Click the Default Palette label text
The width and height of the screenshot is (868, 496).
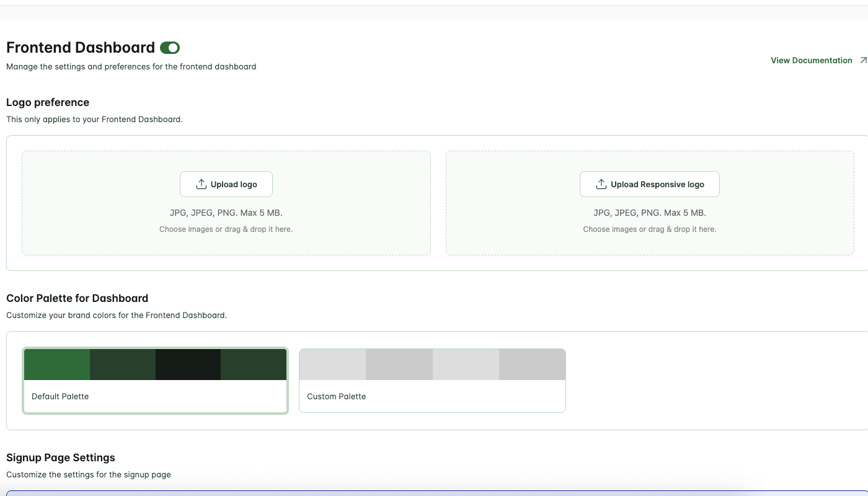[60, 396]
